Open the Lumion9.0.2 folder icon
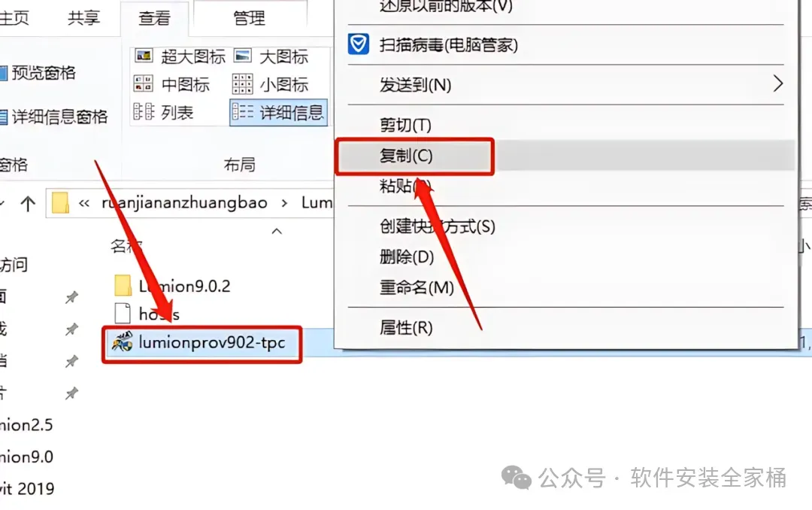The image size is (812, 510). [123, 286]
